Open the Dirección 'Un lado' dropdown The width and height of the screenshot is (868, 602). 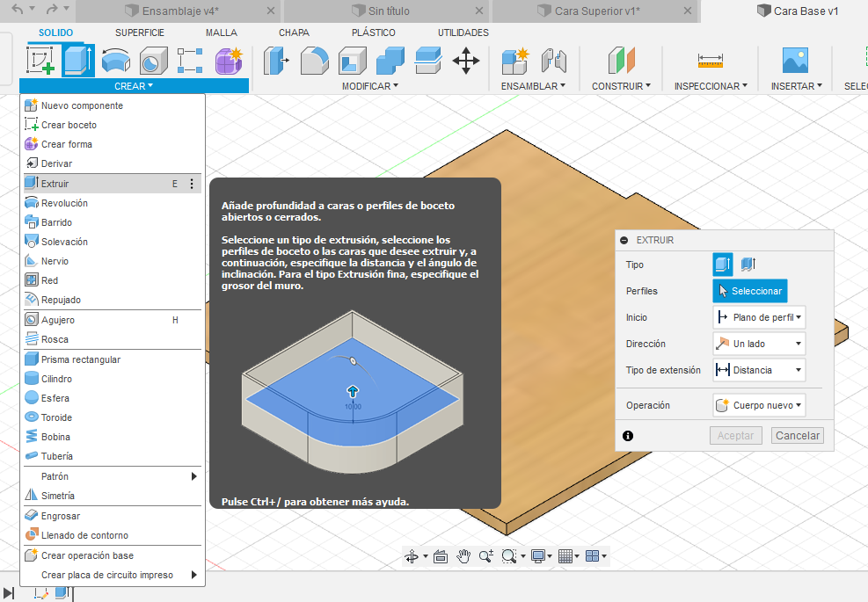tap(759, 344)
